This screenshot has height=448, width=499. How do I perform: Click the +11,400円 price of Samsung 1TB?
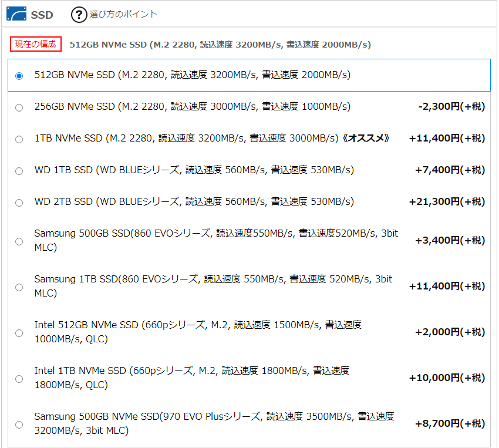pos(447,286)
